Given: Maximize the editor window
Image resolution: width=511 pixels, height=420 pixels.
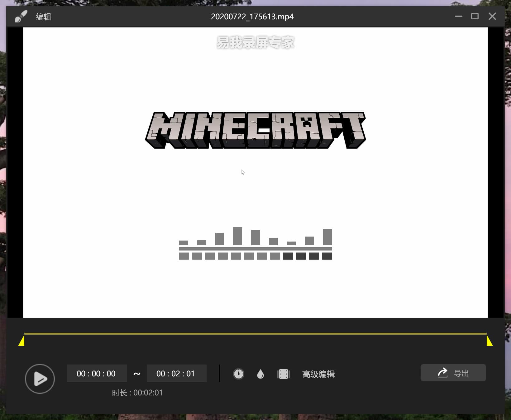Looking at the screenshot, I should coord(475,16).
